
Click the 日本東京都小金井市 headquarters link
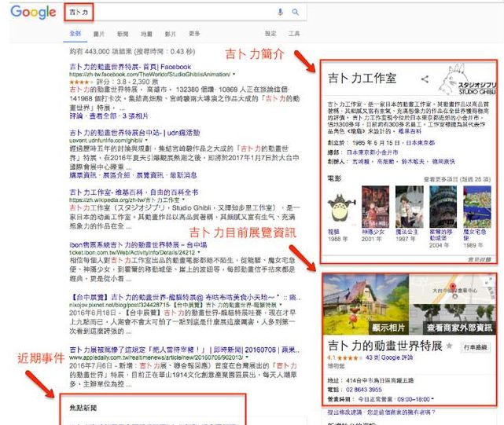[372, 152]
